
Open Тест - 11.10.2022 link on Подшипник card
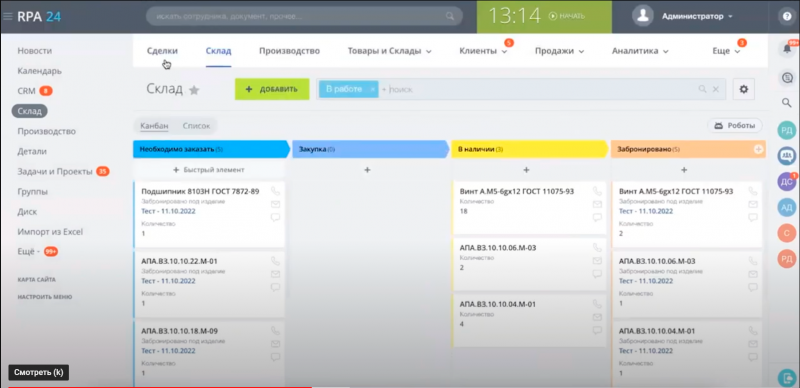168,211
